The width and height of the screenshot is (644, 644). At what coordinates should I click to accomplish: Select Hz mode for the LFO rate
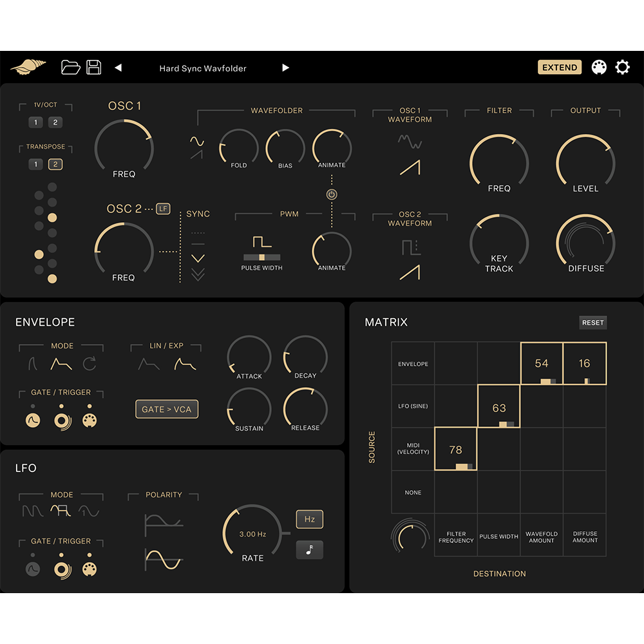pos(309,519)
